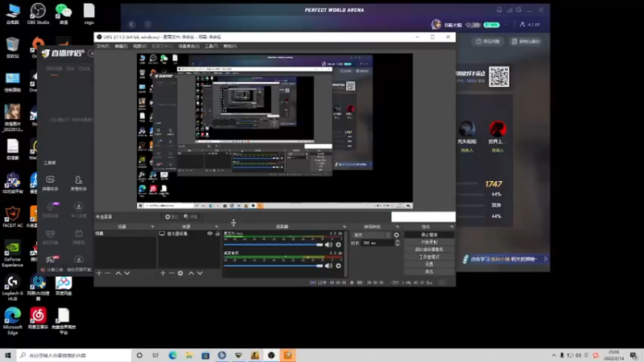644x362 pixels.
Task: Mute first mixer channel speaker
Action: tap(328, 245)
